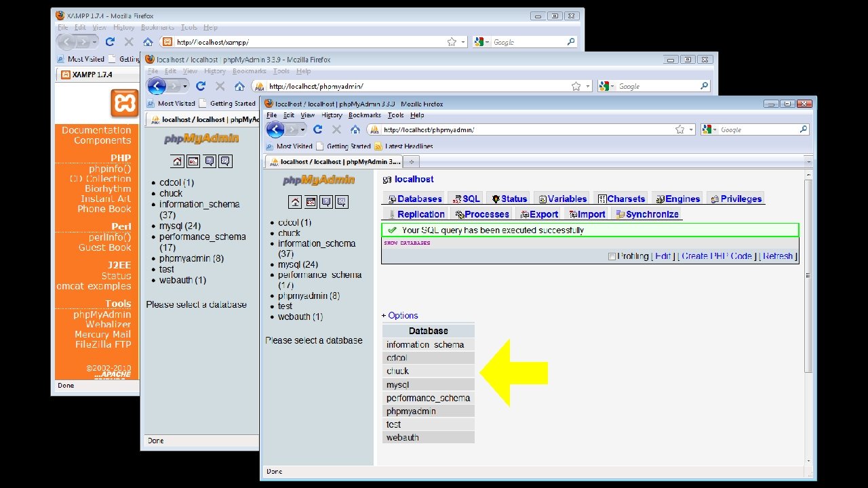Viewport: 868px width, 488px height.
Task: Click Most Visited bookmark in middle window
Action: [x=171, y=104]
